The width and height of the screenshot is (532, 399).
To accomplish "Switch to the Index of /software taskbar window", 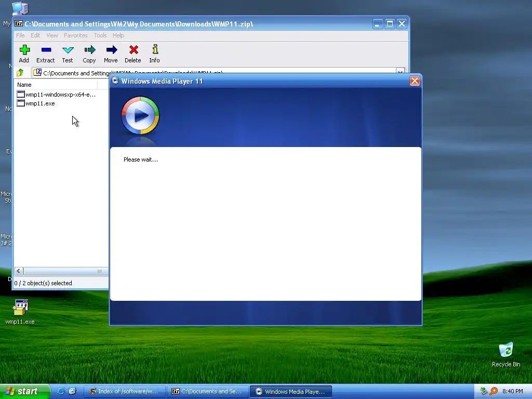I will (124, 391).
